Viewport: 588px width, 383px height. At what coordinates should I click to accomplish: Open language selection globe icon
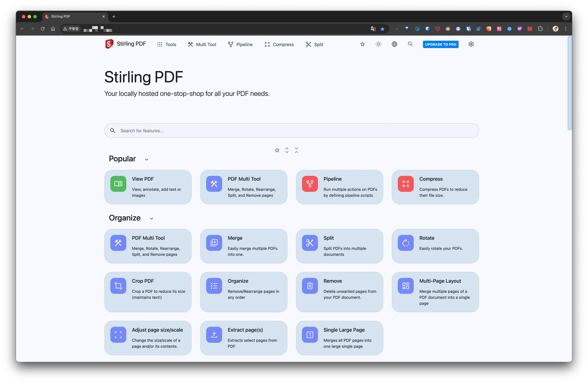tap(394, 44)
